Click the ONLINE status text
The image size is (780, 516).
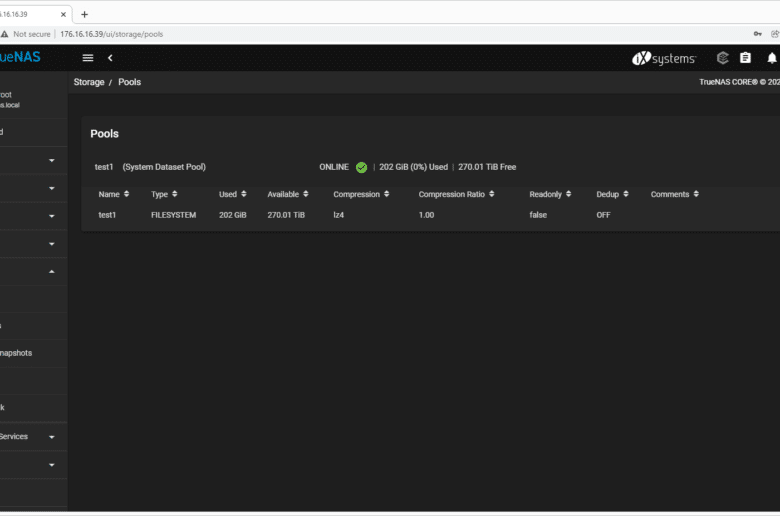tap(334, 167)
